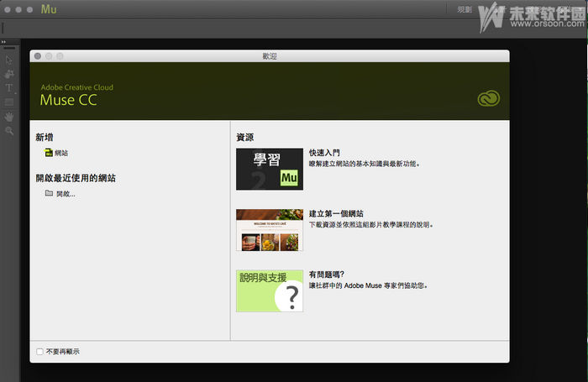Open 建立第一個網站 tutorial link
This screenshot has height=382, width=588.
coord(336,214)
